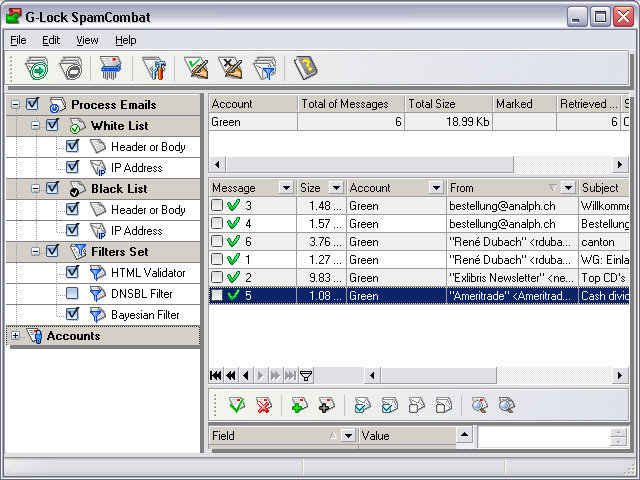Open the Help menu

(x=126, y=40)
